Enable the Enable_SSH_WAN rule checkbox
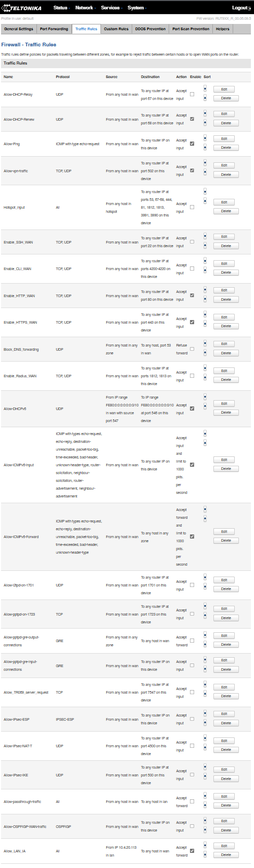The width and height of the screenshot is (254, 868). 192,242
